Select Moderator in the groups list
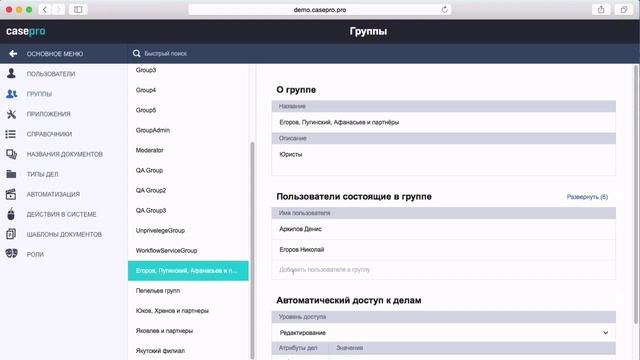This screenshot has height=360, width=640. 188,150
